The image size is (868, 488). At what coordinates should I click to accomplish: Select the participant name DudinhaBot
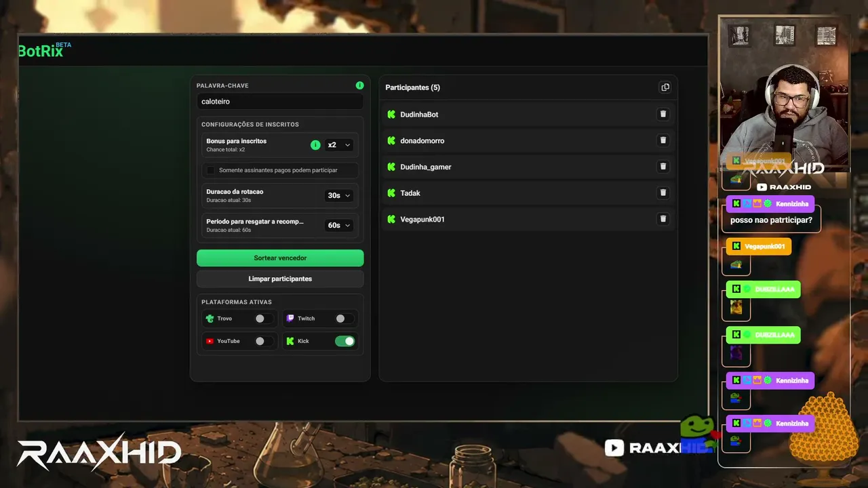click(x=419, y=115)
